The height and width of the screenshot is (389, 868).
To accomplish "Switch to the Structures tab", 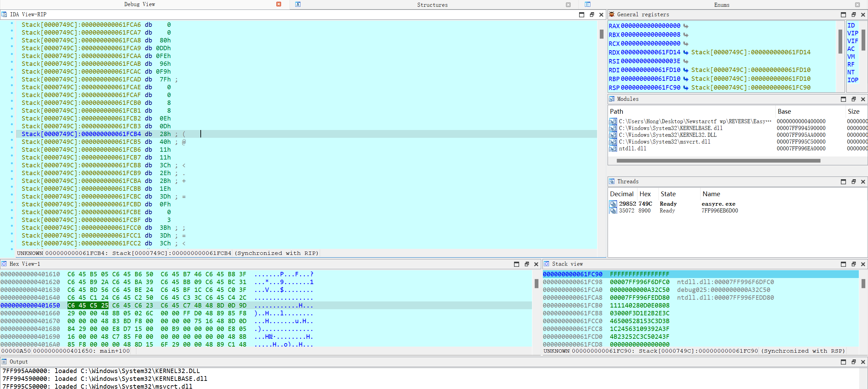I will click(432, 5).
